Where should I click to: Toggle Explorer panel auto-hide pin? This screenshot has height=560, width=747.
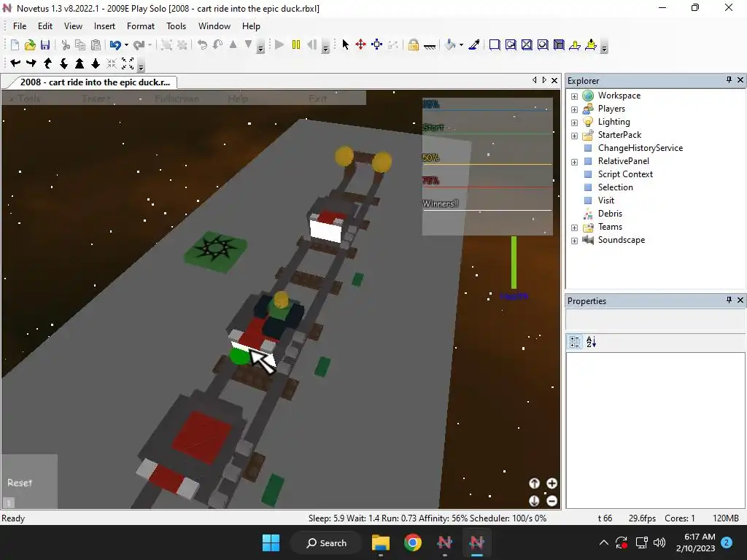point(729,80)
